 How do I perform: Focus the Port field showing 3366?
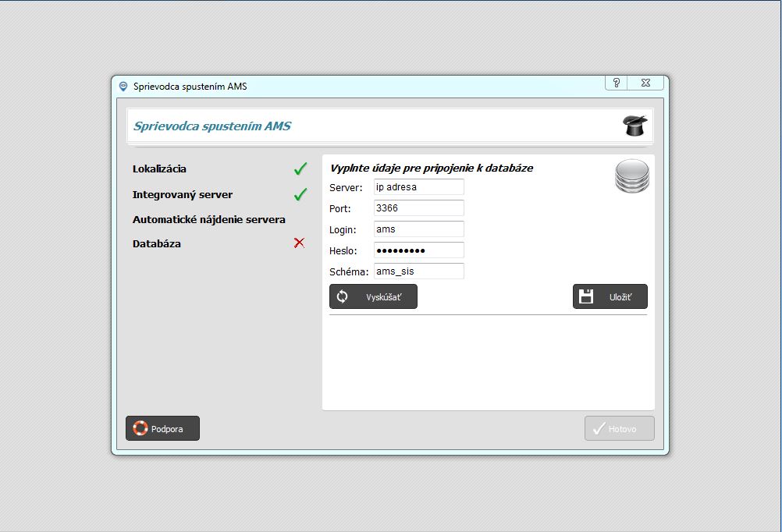click(x=419, y=208)
